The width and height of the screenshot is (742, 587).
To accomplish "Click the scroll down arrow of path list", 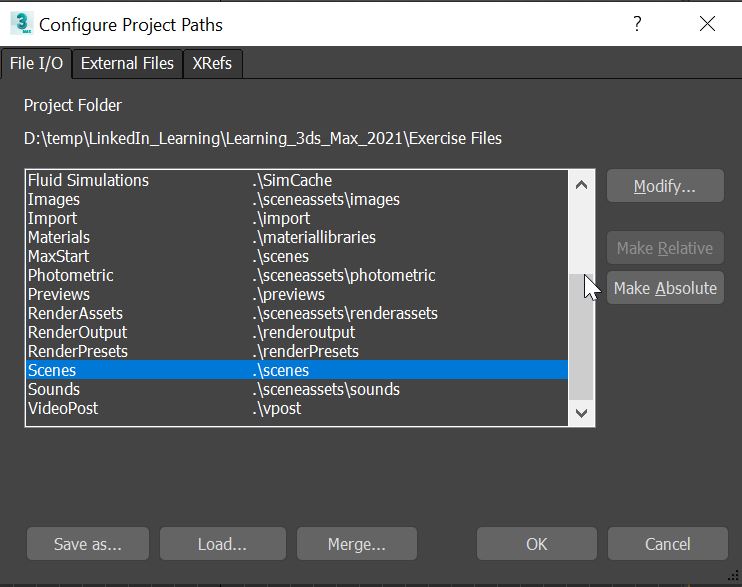I will (x=581, y=413).
